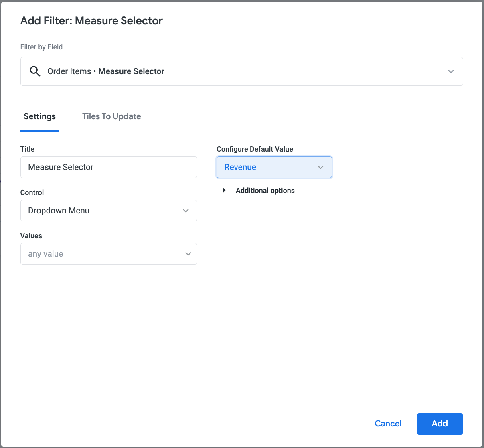
Task: Select the Settings tab
Action: click(x=39, y=116)
